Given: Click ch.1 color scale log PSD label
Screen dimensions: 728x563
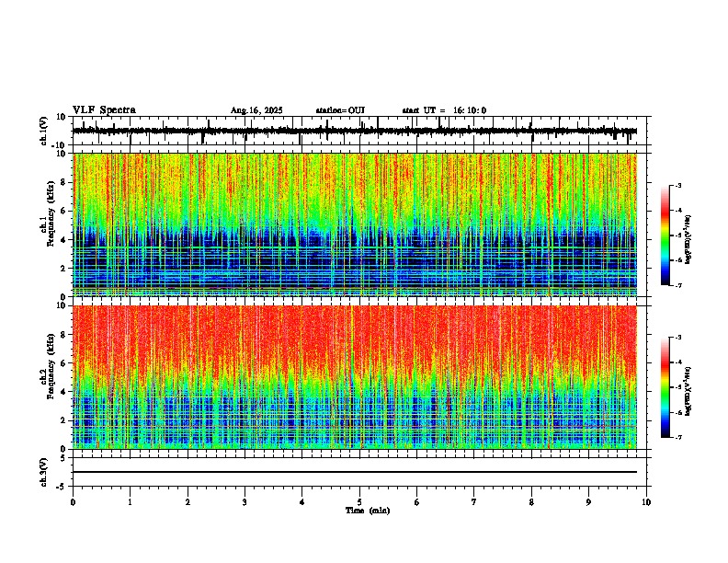Looking at the screenshot, I should [x=688, y=240].
